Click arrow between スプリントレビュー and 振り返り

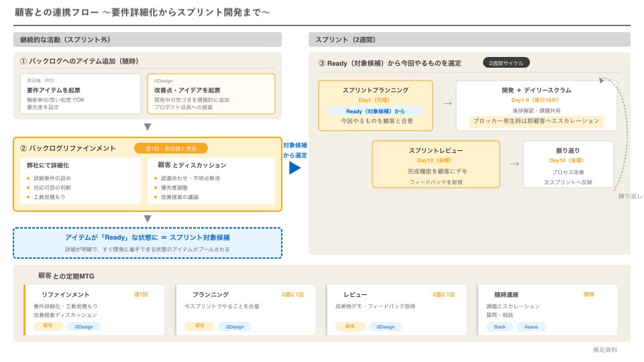(x=514, y=163)
